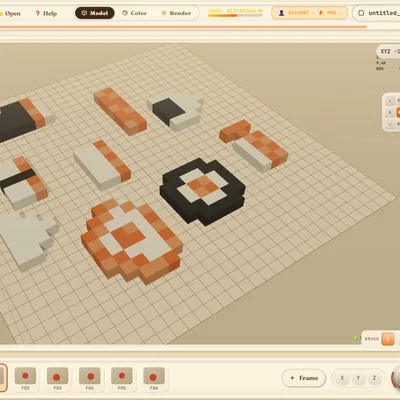This screenshot has width=400, height=400.
Task: Click the Voxel Wizardous XP progress bar
Action: (x=235, y=15)
